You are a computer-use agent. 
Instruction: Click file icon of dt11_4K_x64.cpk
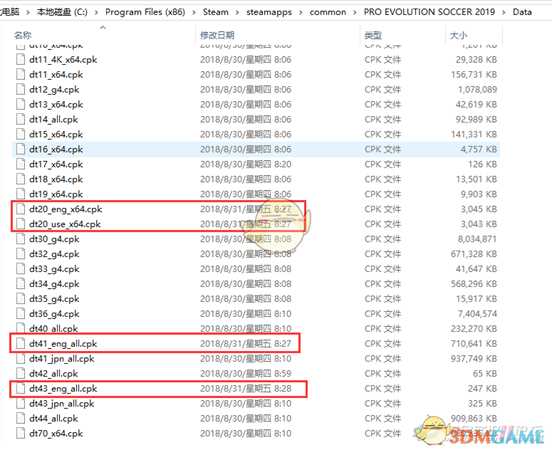pos(20,60)
